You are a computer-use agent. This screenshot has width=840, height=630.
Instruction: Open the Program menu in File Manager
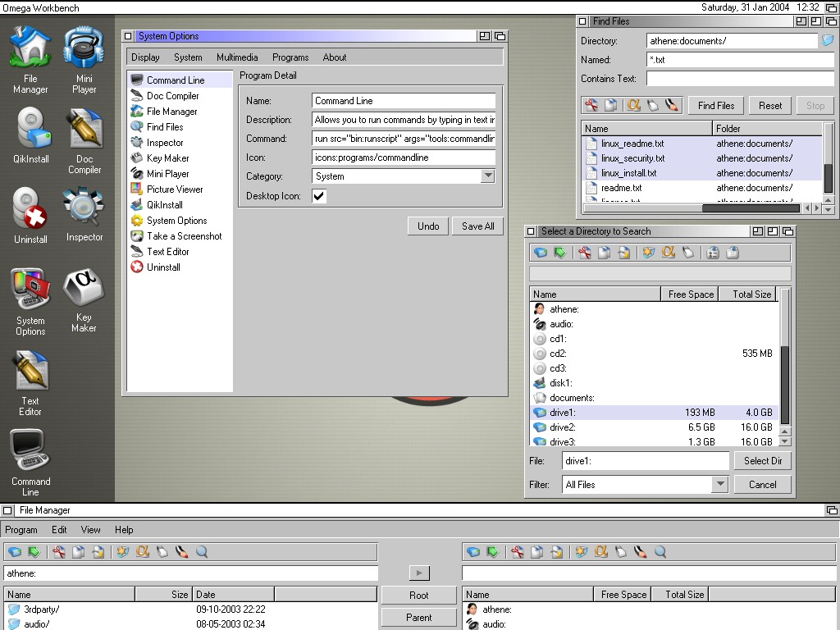coord(21,530)
